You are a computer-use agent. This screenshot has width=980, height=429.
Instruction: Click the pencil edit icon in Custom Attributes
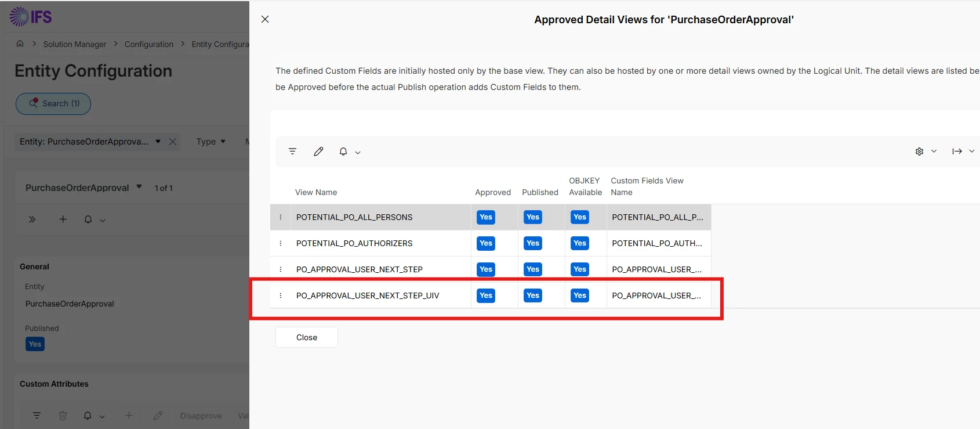pyautogui.click(x=158, y=416)
